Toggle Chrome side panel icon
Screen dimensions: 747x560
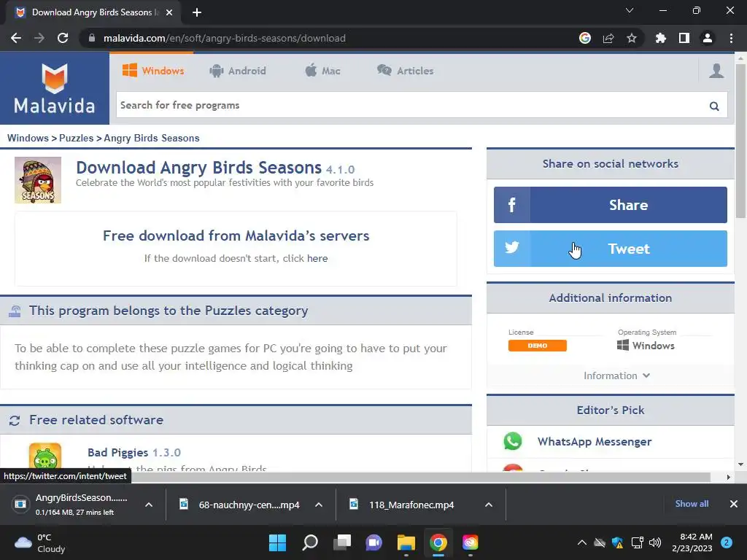[x=684, y=38]
